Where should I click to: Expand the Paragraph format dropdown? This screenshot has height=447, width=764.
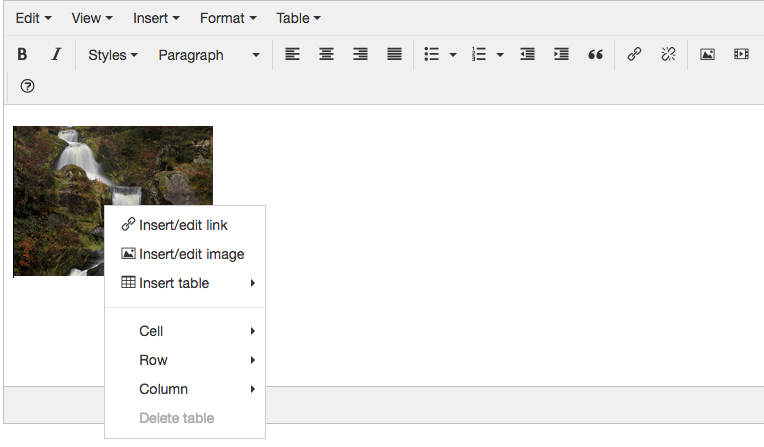pyautogui.click(x=208, y=55)
